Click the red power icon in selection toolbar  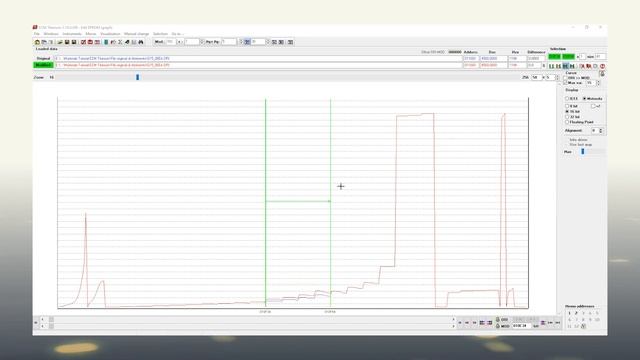[x=602, y=66]
